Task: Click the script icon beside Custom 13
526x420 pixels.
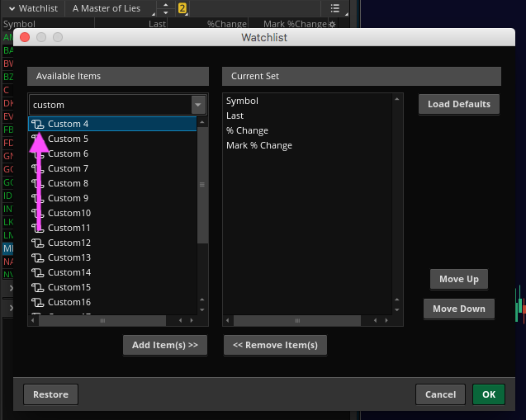Action: [x=37, y=257]
